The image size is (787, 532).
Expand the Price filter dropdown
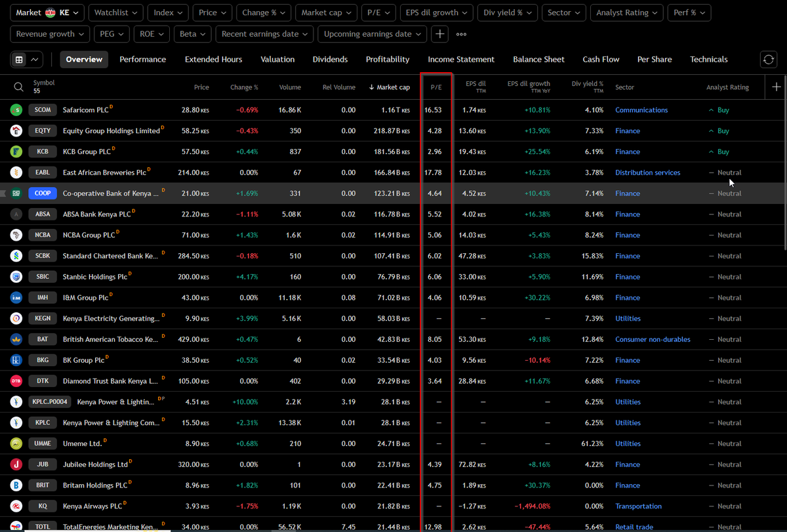212,13
